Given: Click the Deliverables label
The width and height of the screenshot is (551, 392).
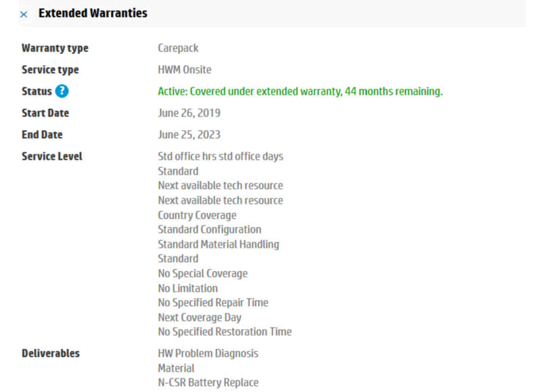Looking at the screenshot, I should click(50, 353).
